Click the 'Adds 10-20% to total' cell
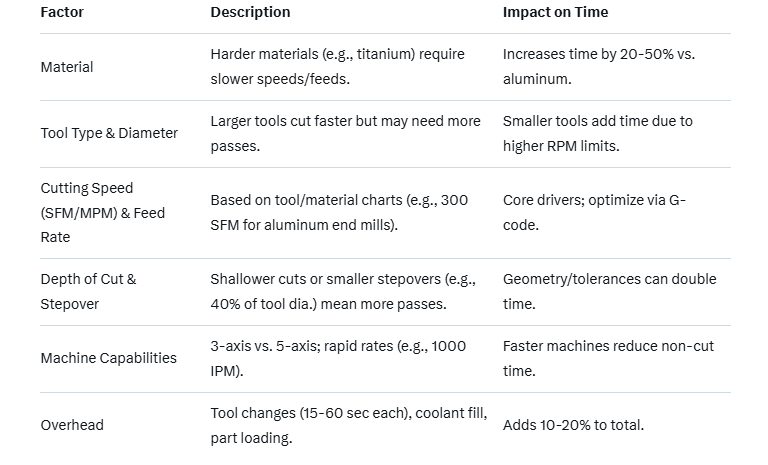This screenshot has height=465, width=768. [573, 425]
